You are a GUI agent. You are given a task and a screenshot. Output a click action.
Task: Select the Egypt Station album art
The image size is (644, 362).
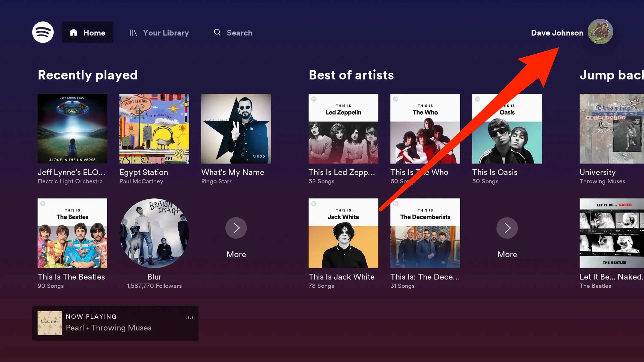(x=154, y=129)
